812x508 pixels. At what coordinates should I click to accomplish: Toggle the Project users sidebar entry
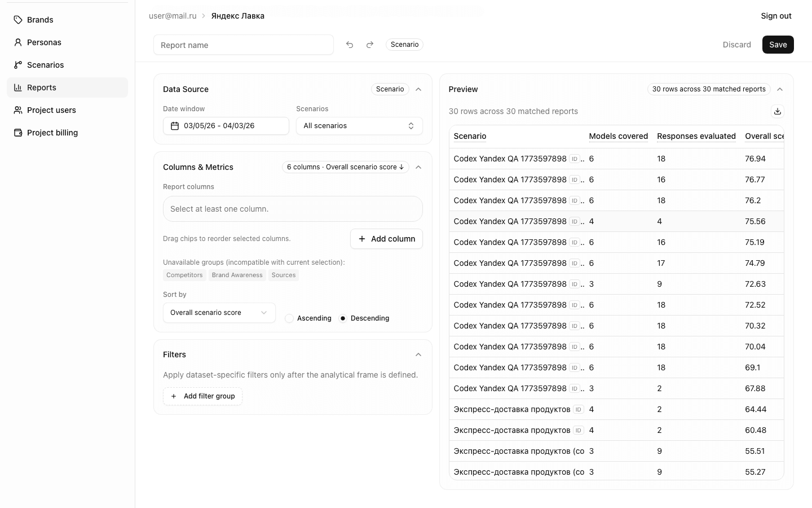pos(51,110)
